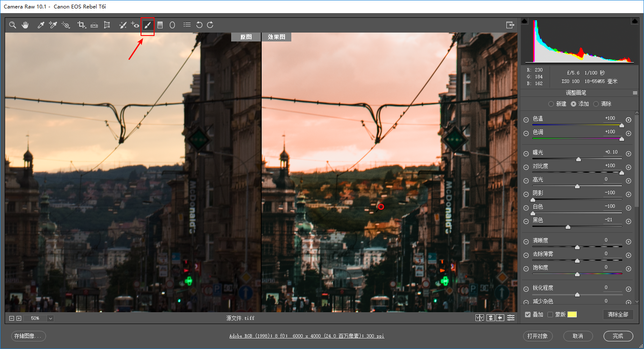This screenshot has height=349, width=644.
Task: Select the White Balance eyedropper tool
Action: (41, 25)
